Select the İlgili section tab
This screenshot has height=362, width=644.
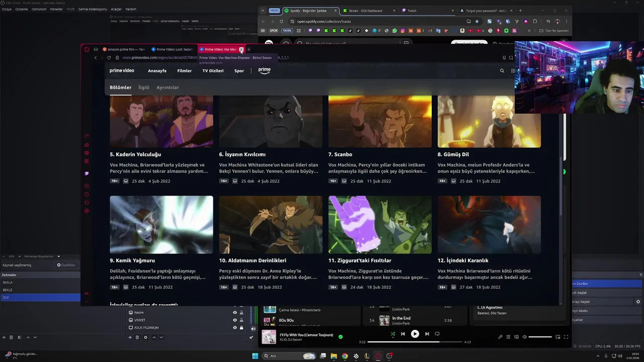[x=144, y=87]
